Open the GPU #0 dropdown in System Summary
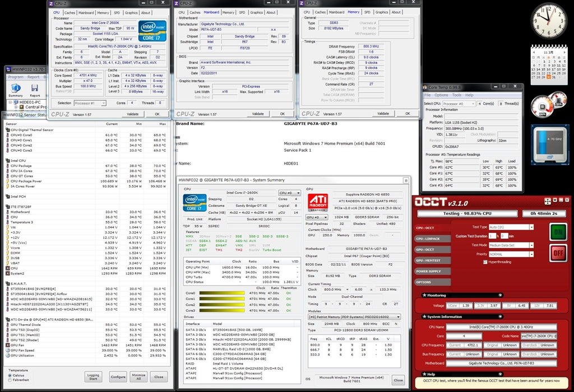Viewport: 574px width, 392px height. click(x=317, y=217)
